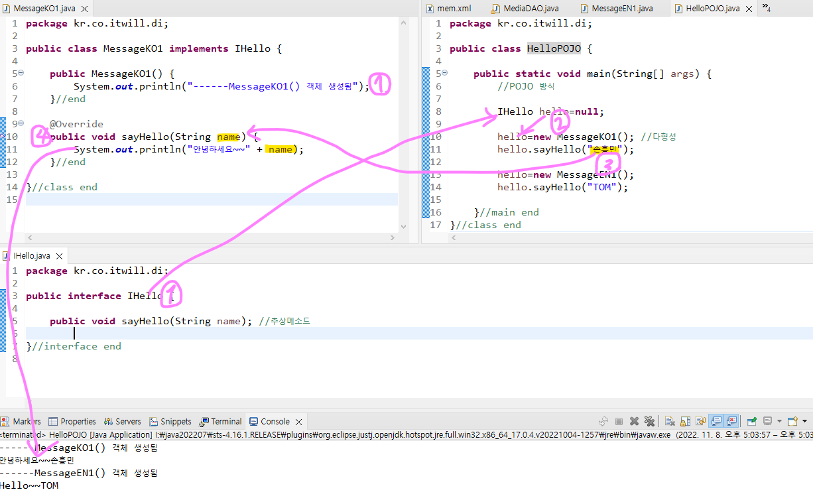Click the Java file icon on MessageKO1.java tab
Screen dimensions: 813x504
coord(7,8)
